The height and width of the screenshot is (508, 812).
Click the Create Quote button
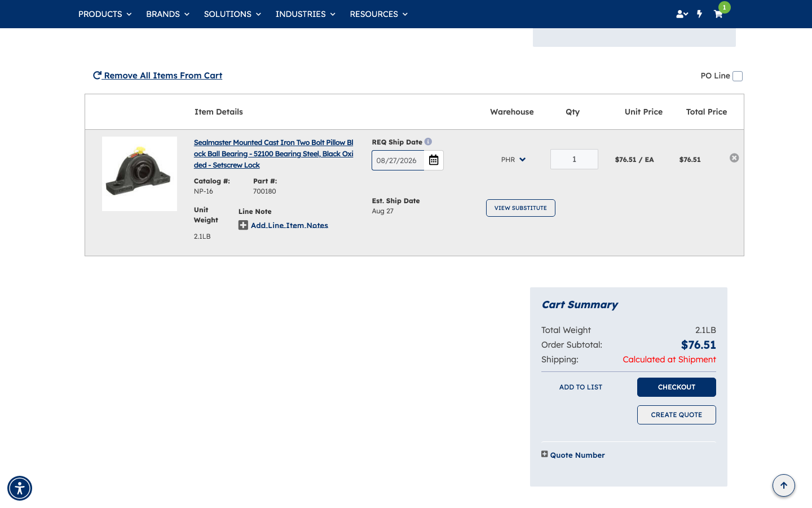coord(677,415)
